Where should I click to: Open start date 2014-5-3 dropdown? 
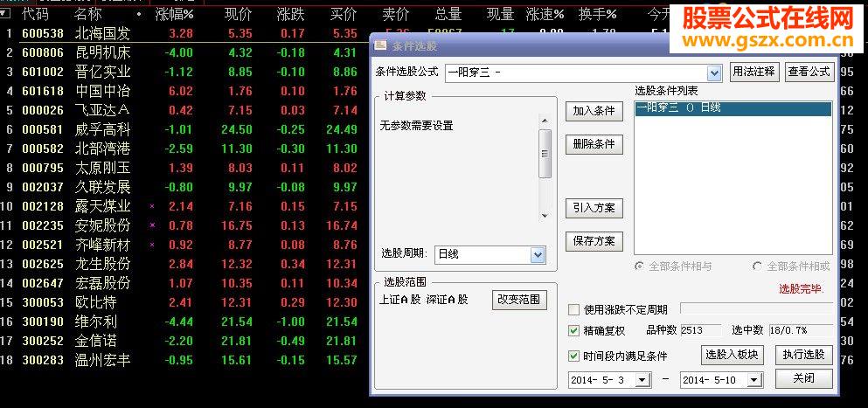click(x=642, y=380)
